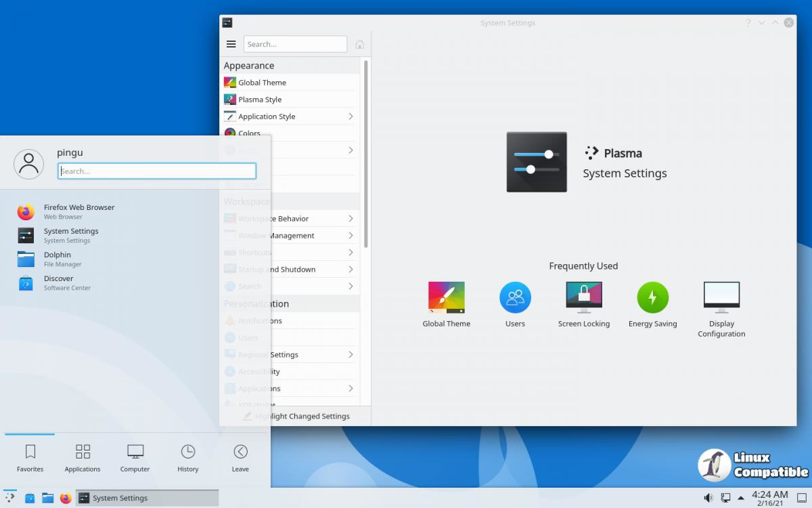Viewport: 812px width, 508px height.
Task: Expand Application Style submenu arrow
Action: (351, 117)
